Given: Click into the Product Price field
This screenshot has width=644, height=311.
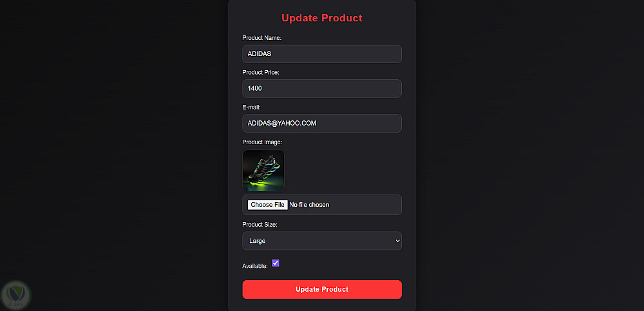Looking at the screenshot, I should (x=321, y=88).
